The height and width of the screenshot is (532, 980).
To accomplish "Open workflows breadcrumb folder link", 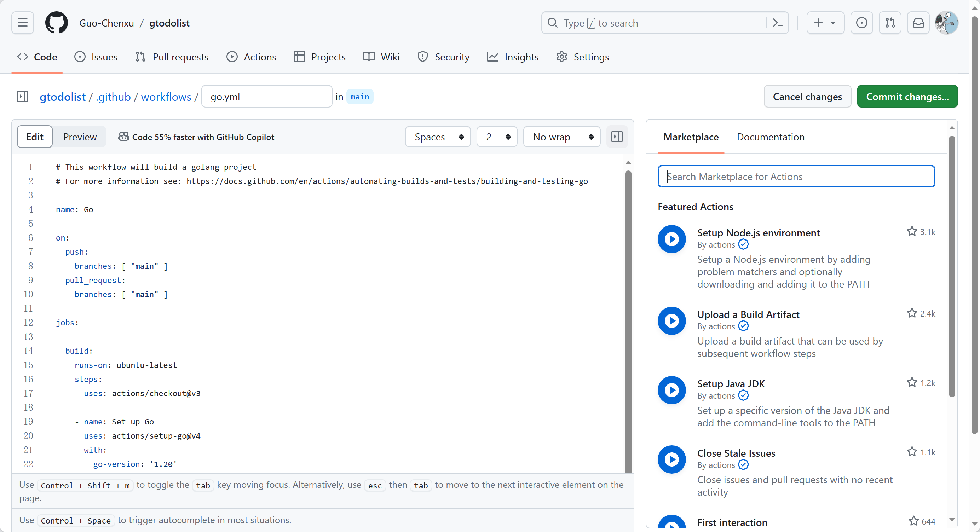I will 166,97.
